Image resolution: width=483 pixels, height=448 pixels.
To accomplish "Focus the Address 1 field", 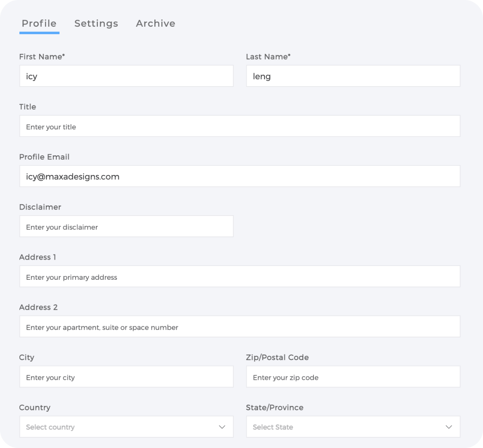I will (x=240, y=277).
